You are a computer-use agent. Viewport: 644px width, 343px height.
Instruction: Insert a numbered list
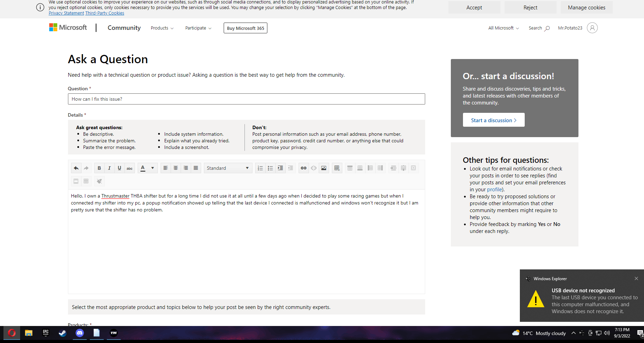point(260,168)
